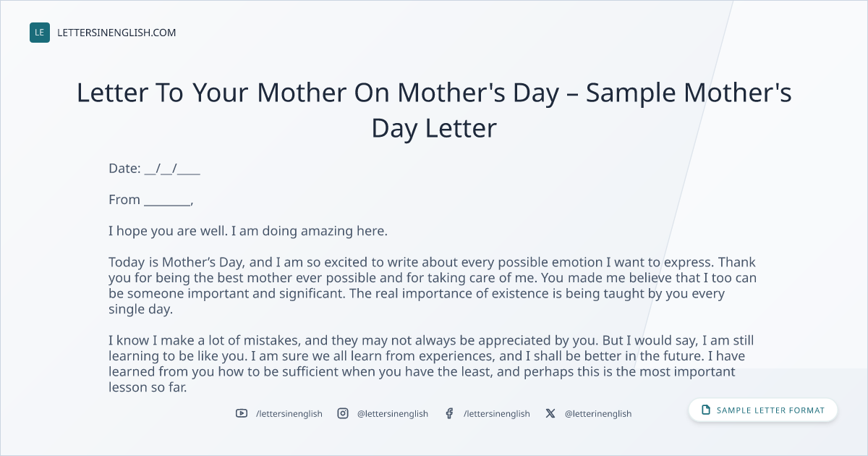The image size is (868, 456).
Task: Open the YouTube icon in the footer
Action: 242,413
